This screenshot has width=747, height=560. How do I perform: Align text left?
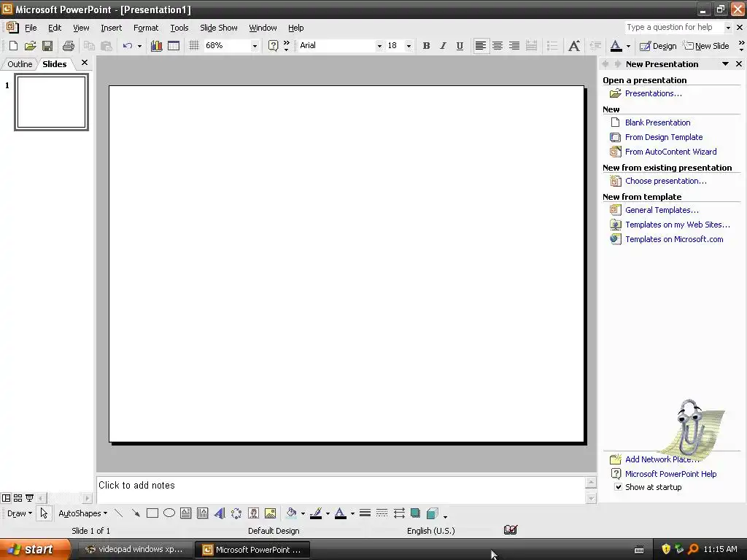tap(481, 46)
